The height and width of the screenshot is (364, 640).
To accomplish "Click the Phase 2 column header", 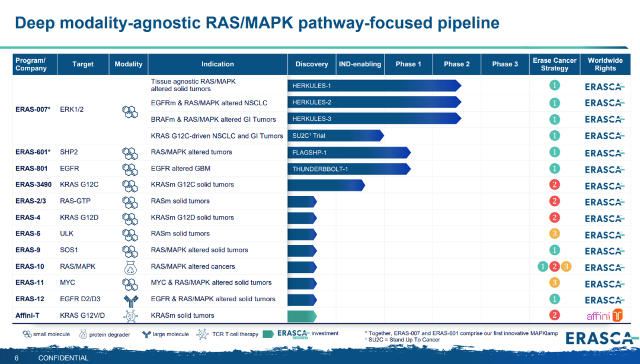I will 456,64.
